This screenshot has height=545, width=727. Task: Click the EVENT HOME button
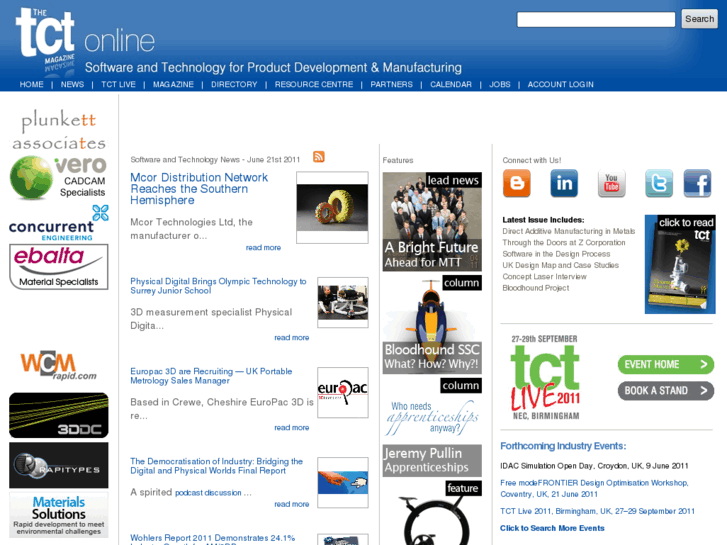click(666, 365)
